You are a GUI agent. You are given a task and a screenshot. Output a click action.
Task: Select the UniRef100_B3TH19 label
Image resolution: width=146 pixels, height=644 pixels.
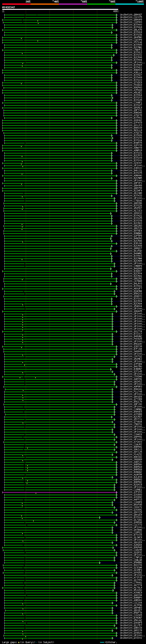coord(131,32)
